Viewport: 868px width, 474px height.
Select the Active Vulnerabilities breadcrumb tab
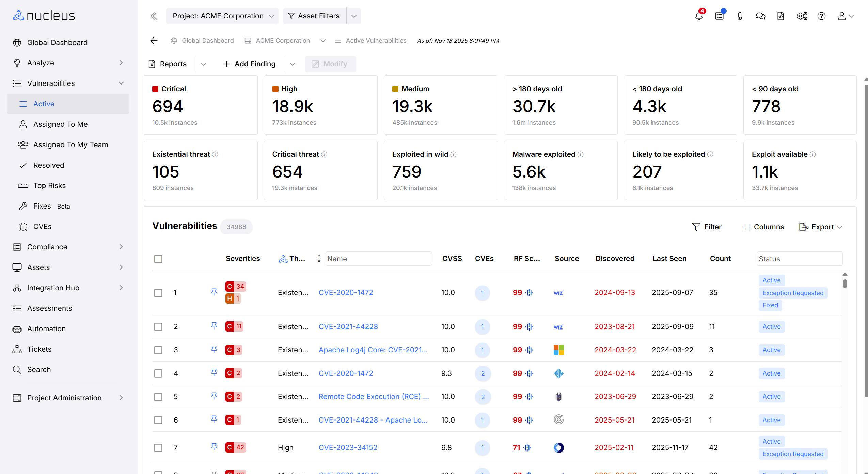click(x=376, y=40)
